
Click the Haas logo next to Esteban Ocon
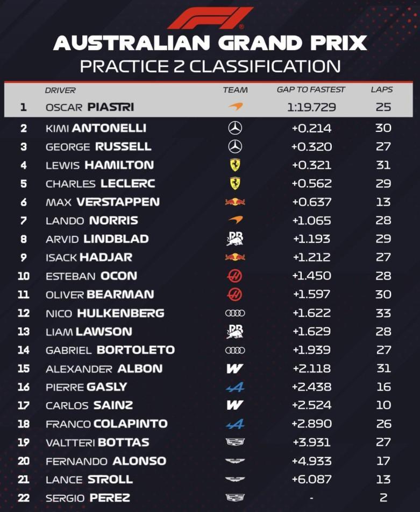[x=235, y=276]
